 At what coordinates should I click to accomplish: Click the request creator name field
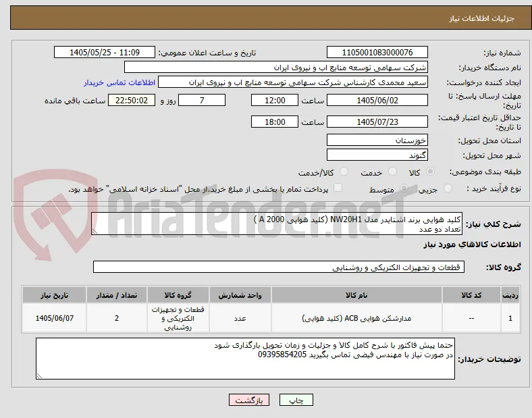(x=293, y=82)
